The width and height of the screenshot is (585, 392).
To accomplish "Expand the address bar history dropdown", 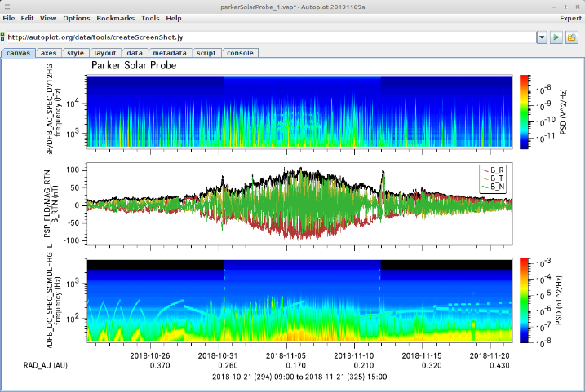I will point(541,37).
